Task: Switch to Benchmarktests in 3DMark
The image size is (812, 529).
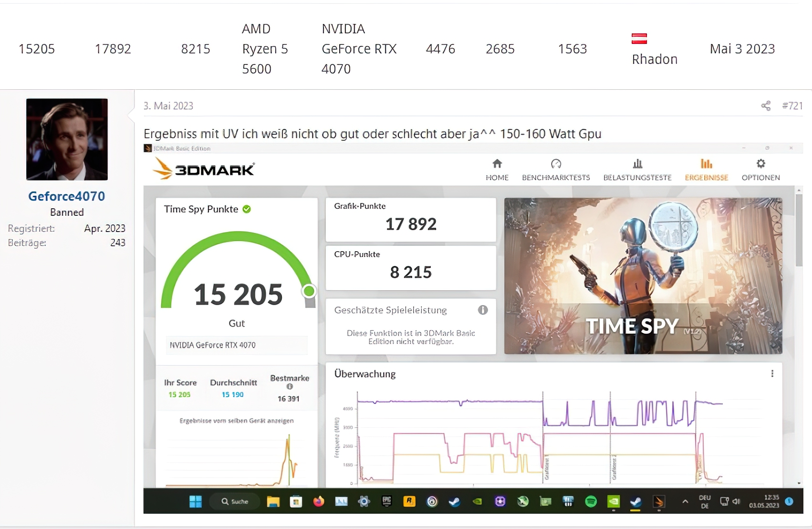Action: (556, 170)
